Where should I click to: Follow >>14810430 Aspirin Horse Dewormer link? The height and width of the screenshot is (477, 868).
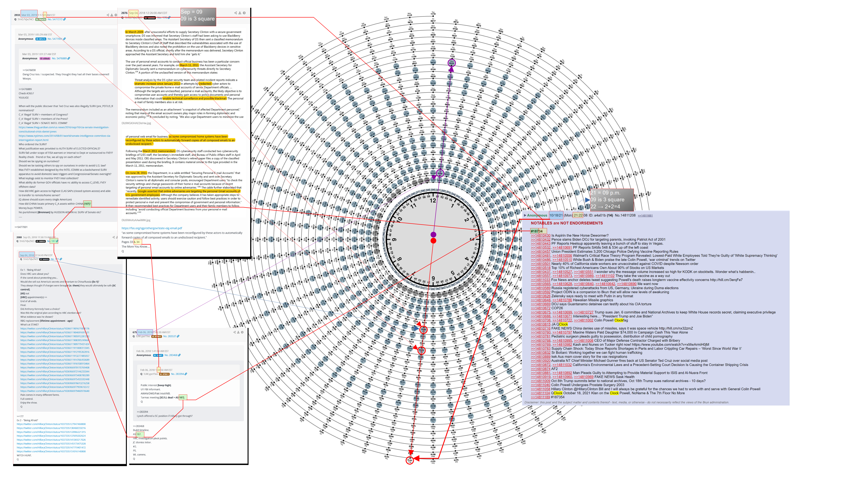[541, 235]
